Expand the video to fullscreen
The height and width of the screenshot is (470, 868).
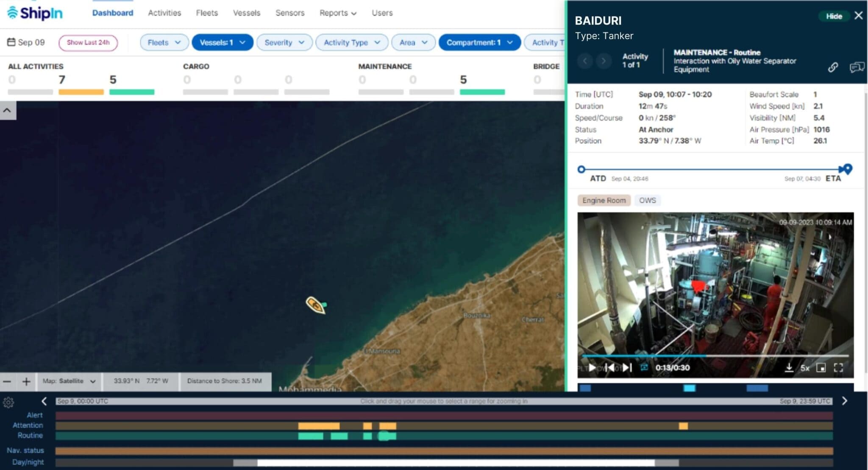pos(838,368)
